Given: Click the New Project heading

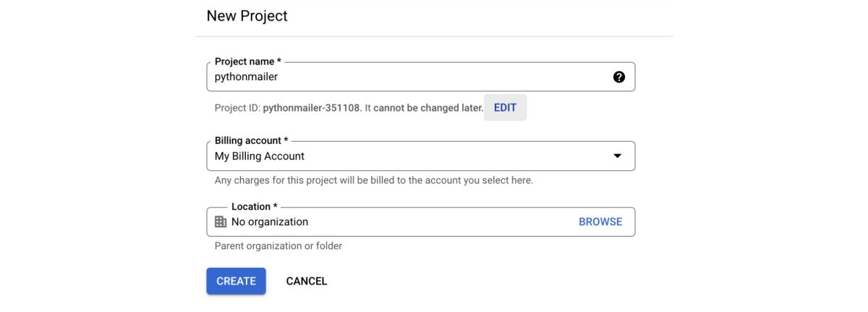Looking at the screenshot, I should point(247,16).
